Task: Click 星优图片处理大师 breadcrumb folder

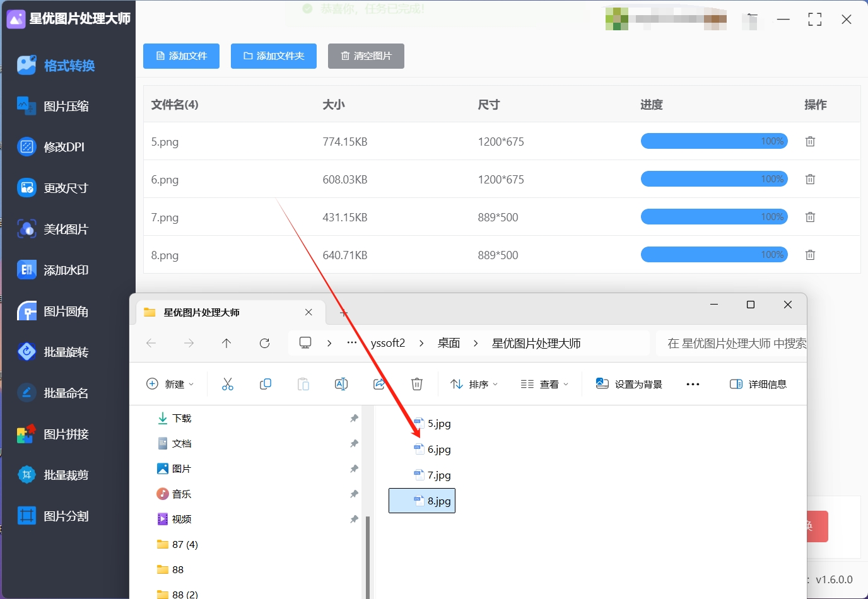Action: [x=536, y=343]
